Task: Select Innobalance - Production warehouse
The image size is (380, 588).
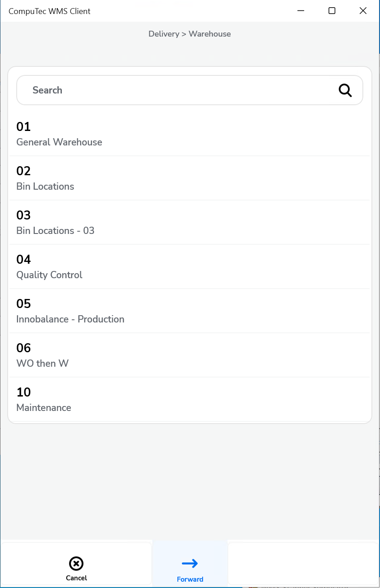Action: (x=190, y=311)
